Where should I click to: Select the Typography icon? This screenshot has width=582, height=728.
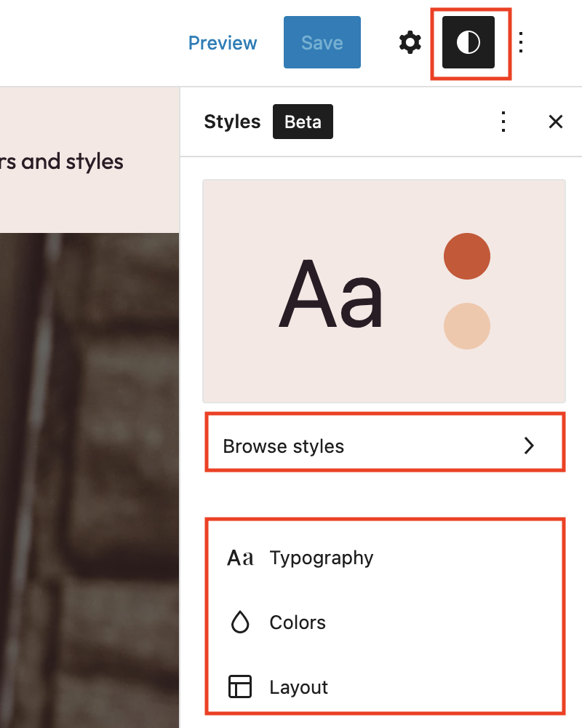(x=240, y=557)
